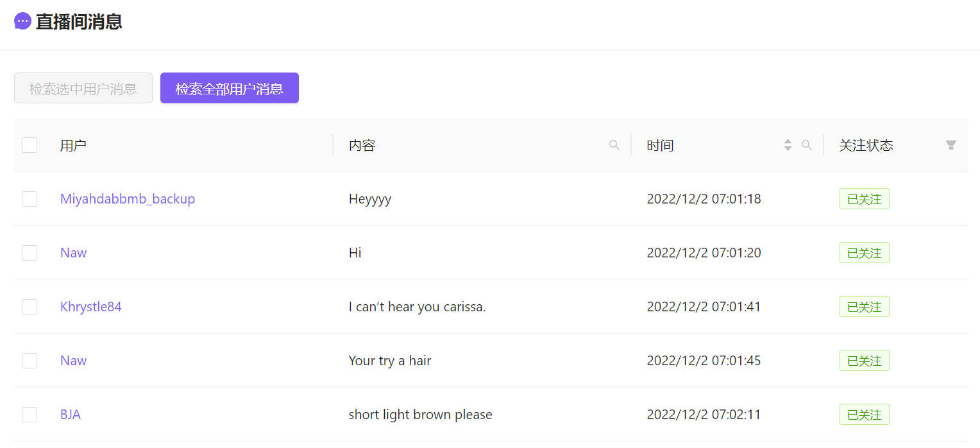Click the 已关注 tag on the Heyyyy row
The height and width of the screenshot is (448, 980).
pos(864,199)
